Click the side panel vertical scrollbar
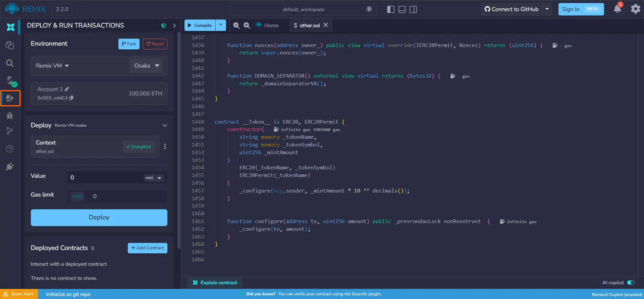This screenshot has height=299, width=644. pyautogui.click(x=179, y=141)
